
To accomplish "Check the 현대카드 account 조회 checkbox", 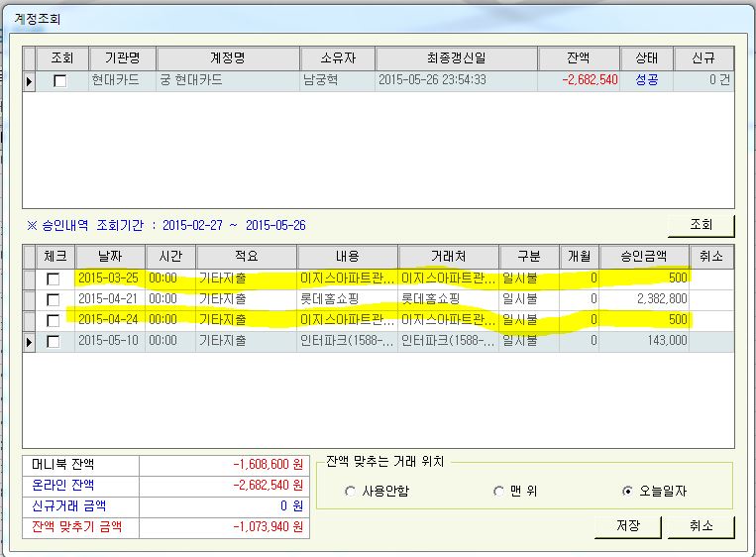I will point(59,81).
